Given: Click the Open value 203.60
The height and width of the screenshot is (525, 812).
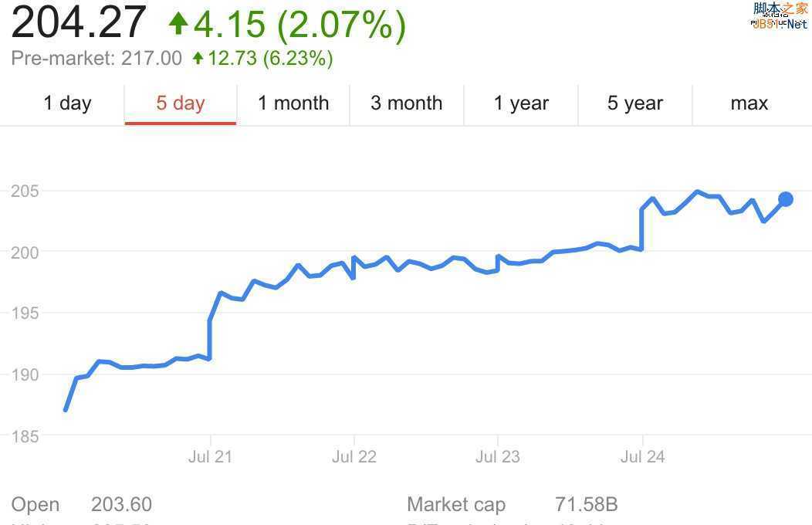Looking at the screenshot, I should (x=121, y=505).
